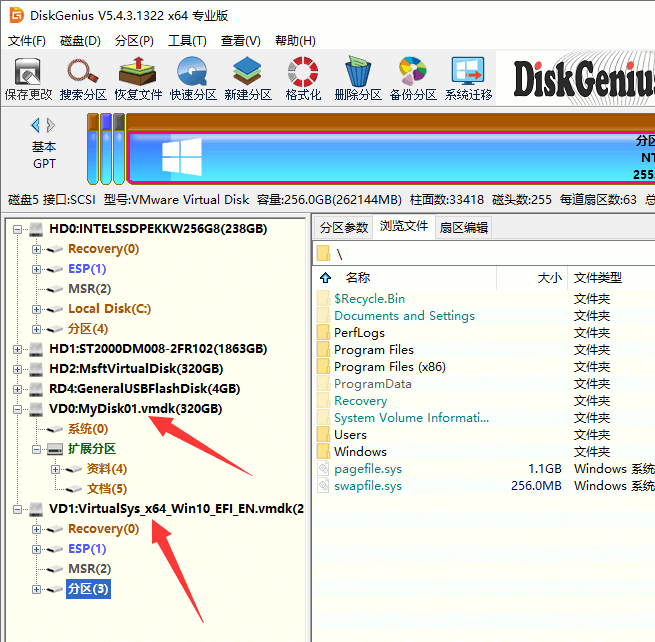The width and height of the screenshot is (655, 642).
Task: Switch to the 浏览文件 tab
Action: pyautogui.click(x=404, y=226)
